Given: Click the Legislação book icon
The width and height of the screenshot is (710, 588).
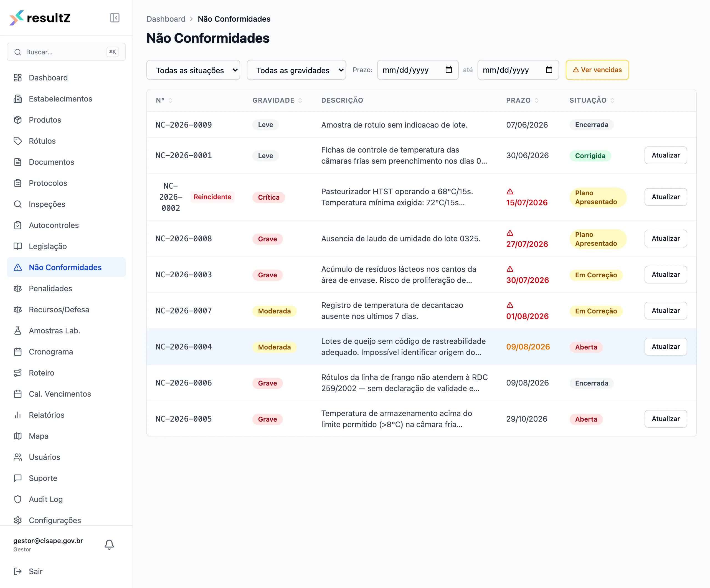Looking at the screenshot, I should (17, 246).
